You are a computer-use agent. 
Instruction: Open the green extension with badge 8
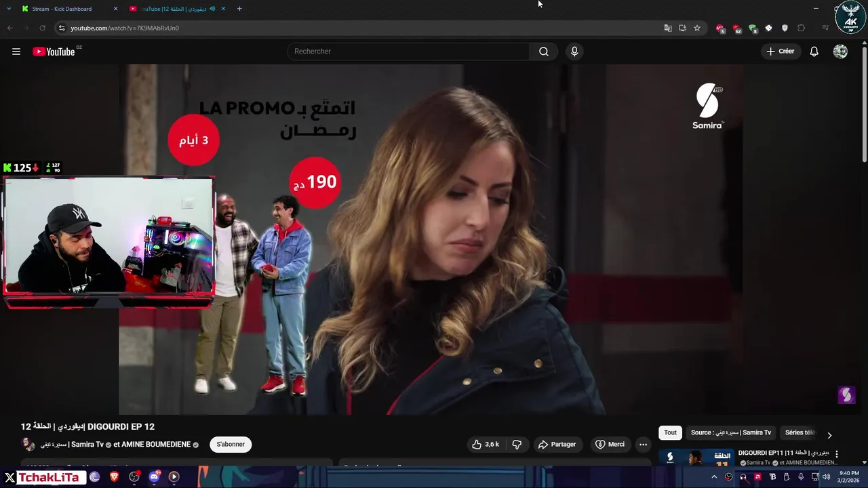click(x=753, y=28)
